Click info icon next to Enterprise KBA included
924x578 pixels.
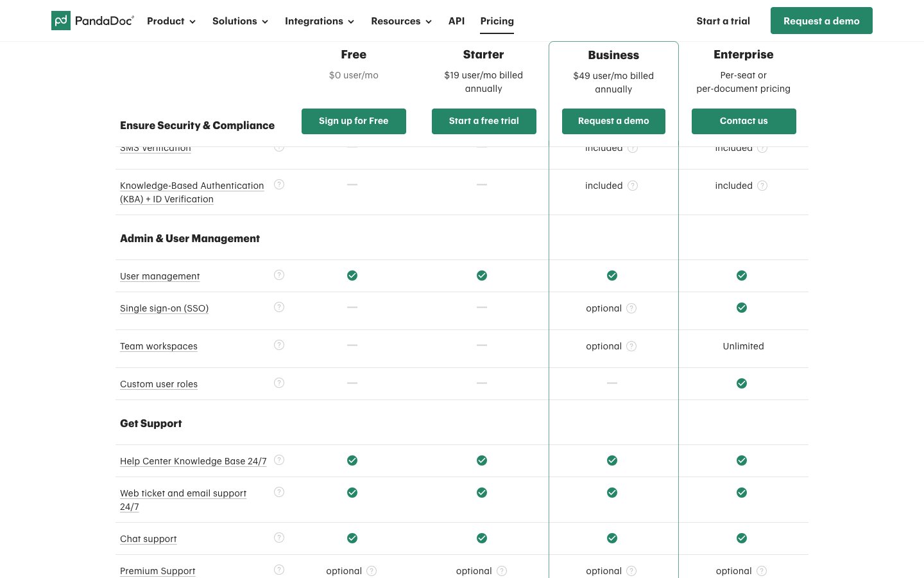tap(762, 186)
